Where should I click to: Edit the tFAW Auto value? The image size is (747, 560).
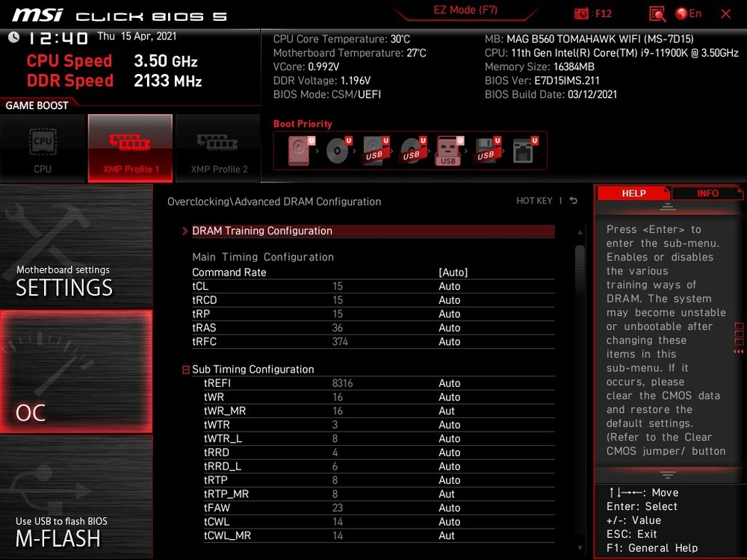[x=449, y=508]
